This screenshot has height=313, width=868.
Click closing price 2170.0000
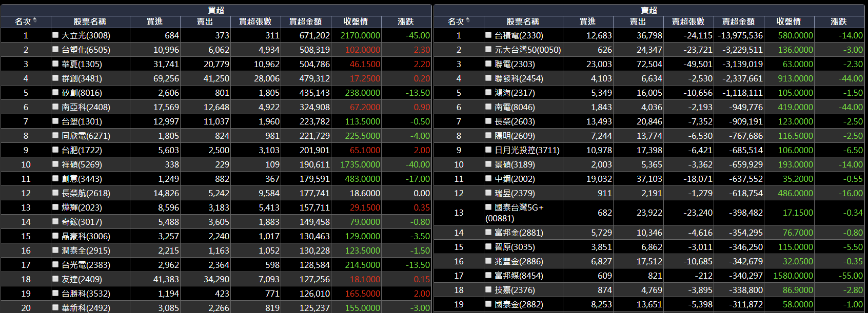[x=360, y=35]
